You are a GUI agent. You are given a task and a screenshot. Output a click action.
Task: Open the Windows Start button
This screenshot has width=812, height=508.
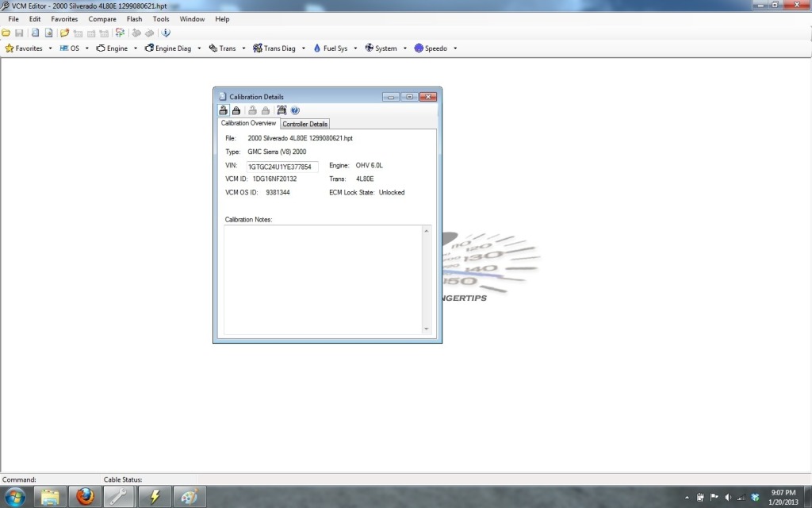click(x=14, y=497)
